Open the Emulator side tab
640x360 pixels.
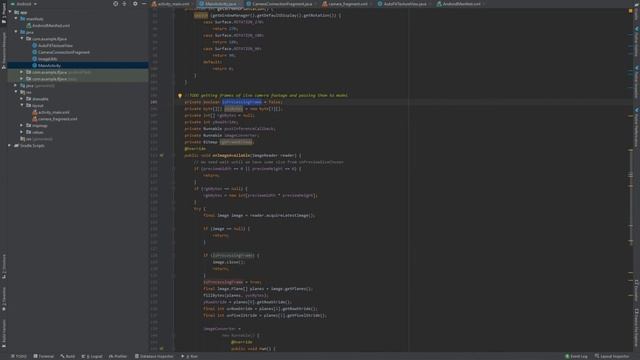636,290
